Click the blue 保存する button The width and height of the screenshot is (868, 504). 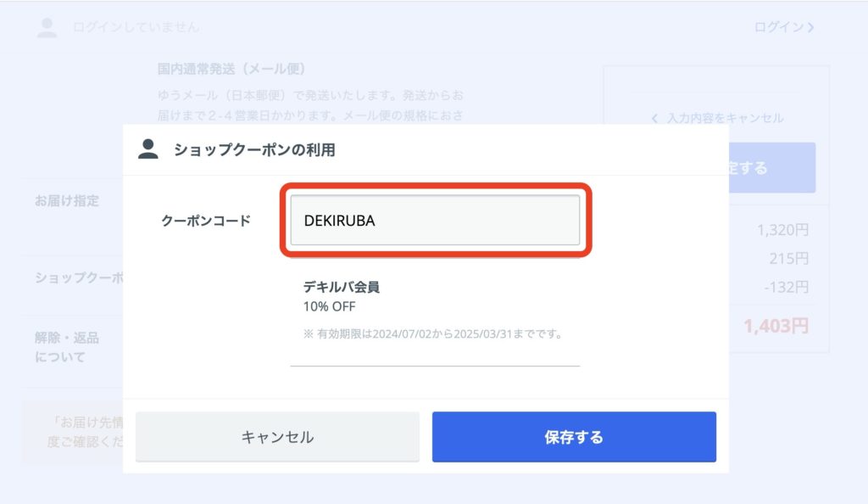574,437
